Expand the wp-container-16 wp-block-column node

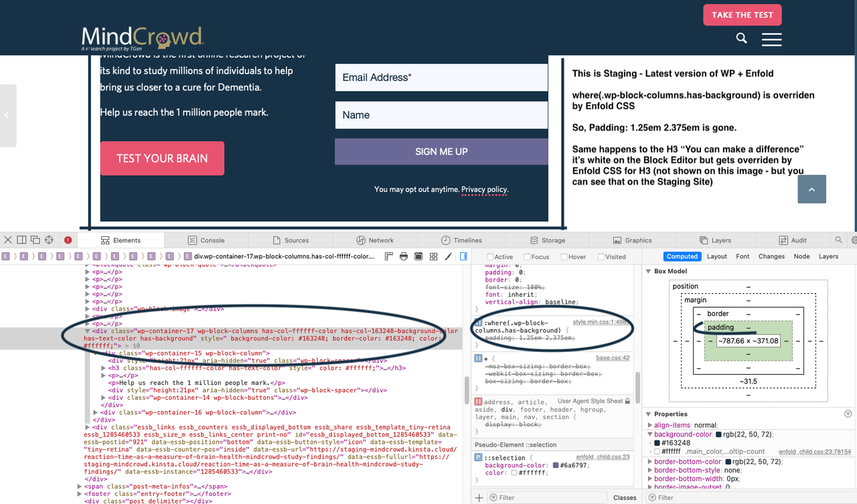pyautogui.click(x=95, y=412)
